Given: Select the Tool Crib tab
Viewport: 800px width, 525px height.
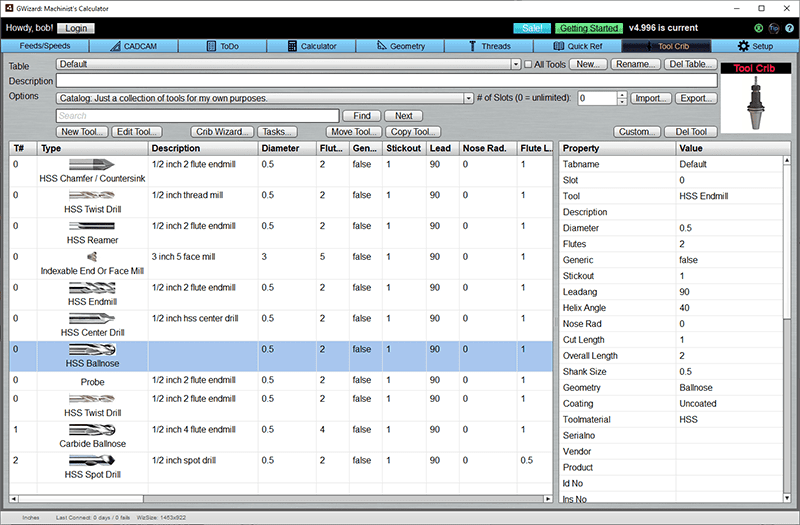Looking at the screenshot, I should coord(666,46).
